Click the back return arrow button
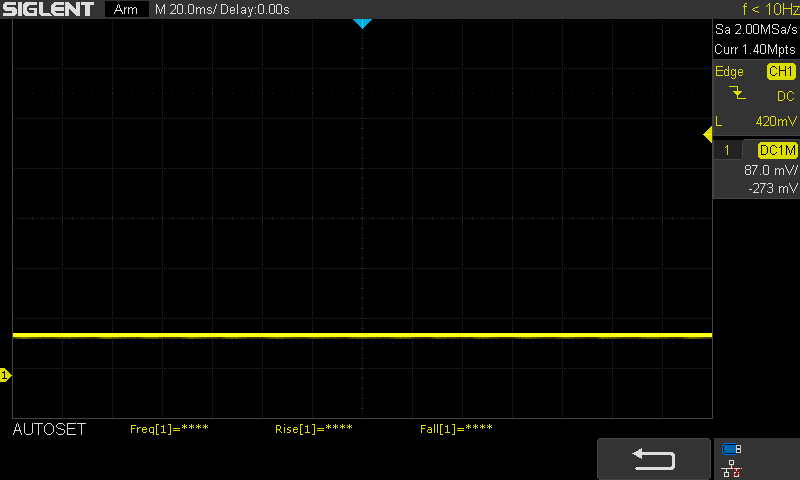Image resolution: width=800 pixels, height=480 pixels. pos(654,459)
